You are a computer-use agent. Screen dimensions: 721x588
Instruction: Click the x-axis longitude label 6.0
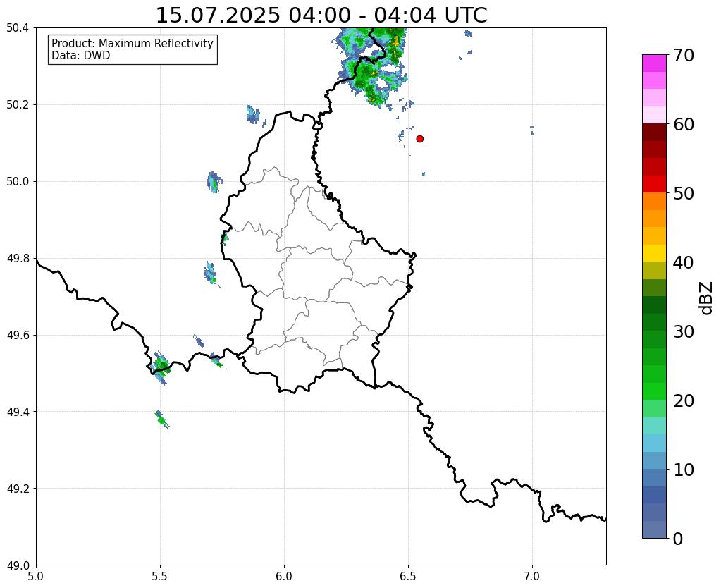coord(284,576)
